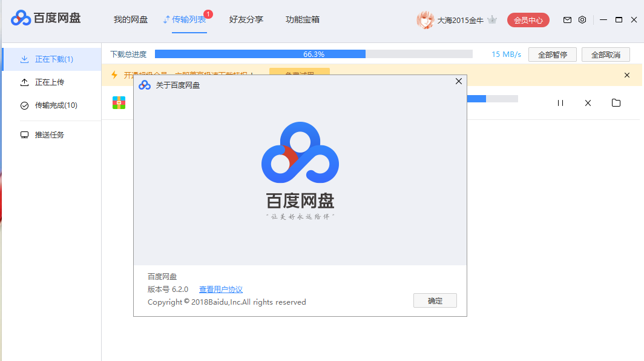Close the 关于百度网盘 dialog

458,81
